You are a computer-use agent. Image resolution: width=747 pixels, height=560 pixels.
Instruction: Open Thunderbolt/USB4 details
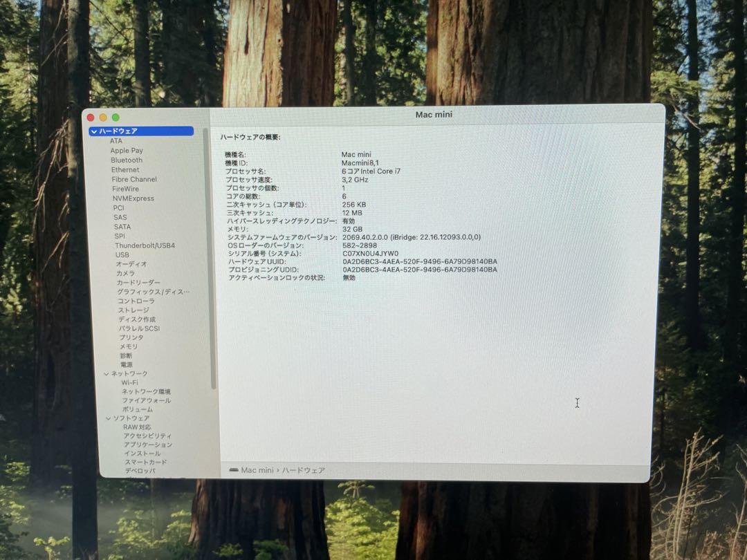(x=145, y=245)
